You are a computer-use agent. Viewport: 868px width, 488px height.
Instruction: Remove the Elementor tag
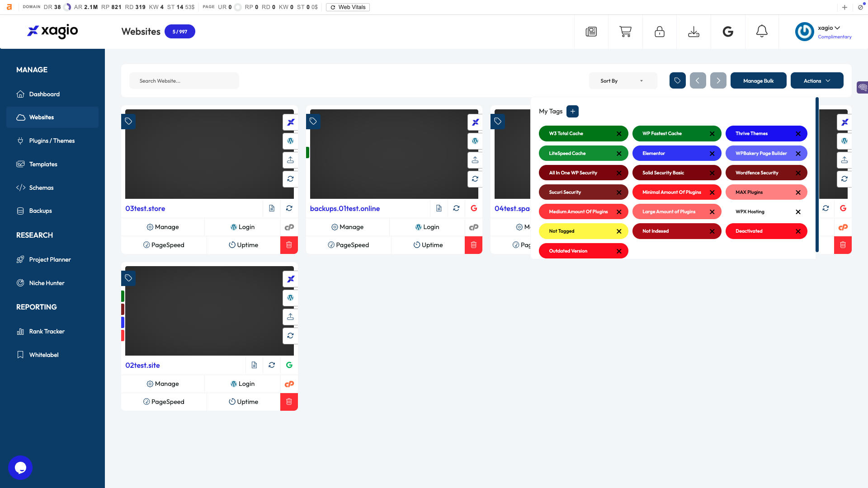(712, 154)
